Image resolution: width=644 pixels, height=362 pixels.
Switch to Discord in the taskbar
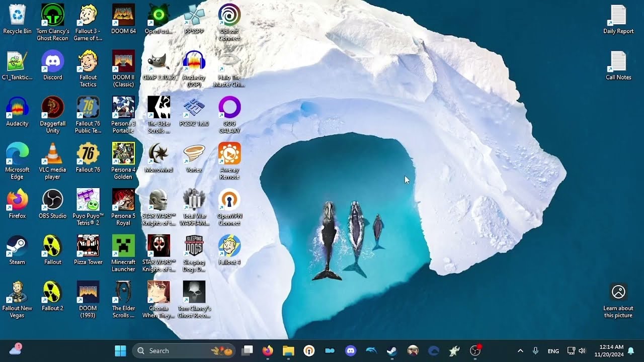point(351,351)
